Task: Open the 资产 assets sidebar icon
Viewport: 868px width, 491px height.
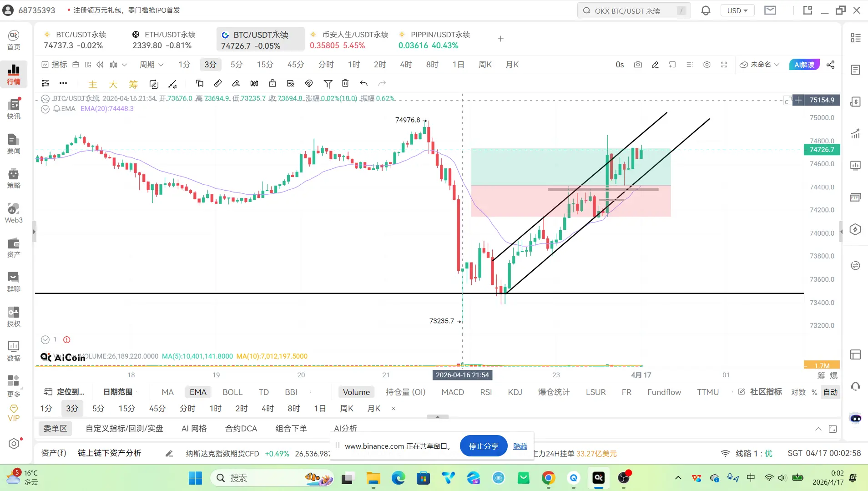Action: pos(14,247)
